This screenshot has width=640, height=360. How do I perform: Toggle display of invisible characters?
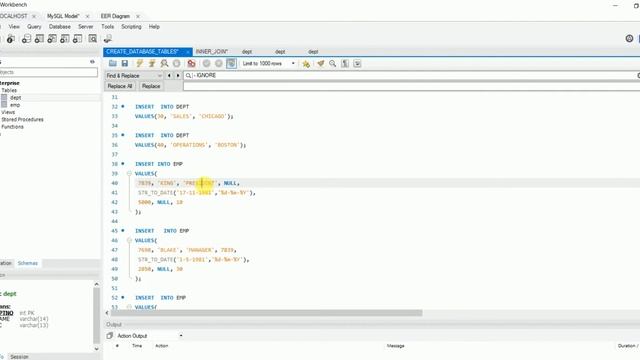[x=345, y=63]
